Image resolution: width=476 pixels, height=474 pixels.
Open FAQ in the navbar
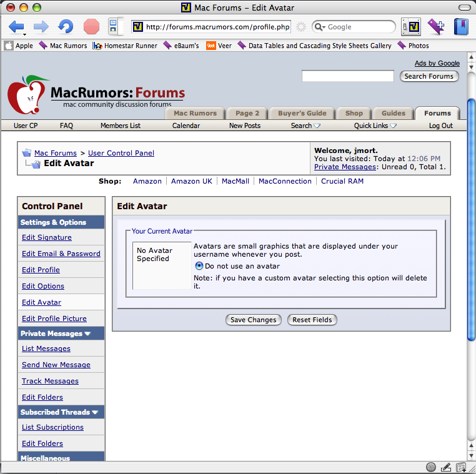pos(66,126)
